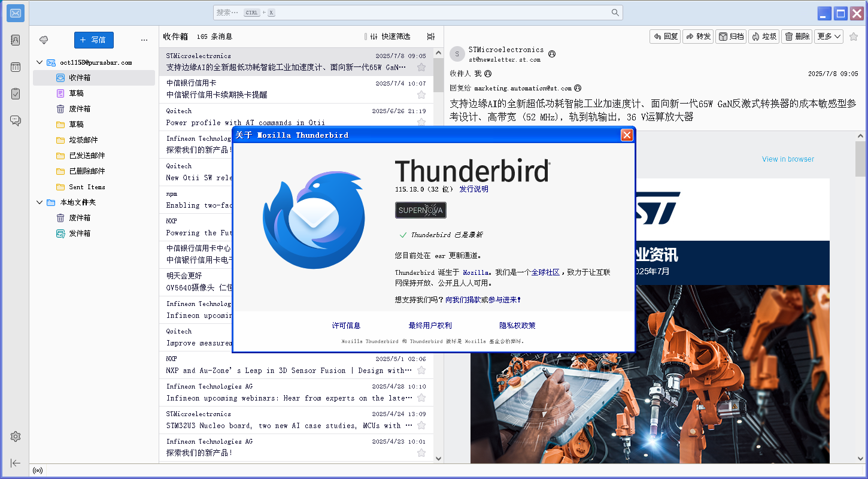
Task: Click the SUPERNOVA badge in About dialog
Action: click(421, 210)
